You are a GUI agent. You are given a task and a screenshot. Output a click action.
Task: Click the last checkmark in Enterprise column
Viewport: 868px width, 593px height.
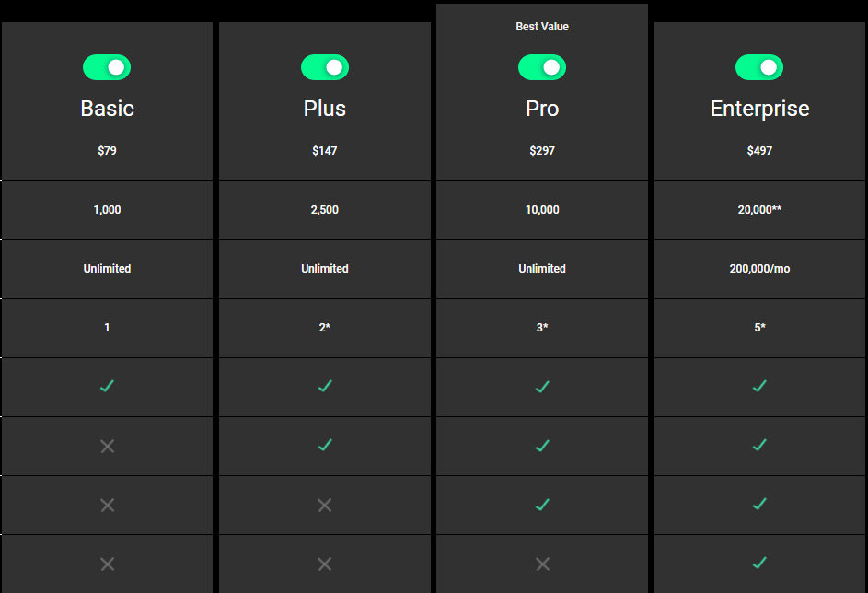(x=759, y=564)
